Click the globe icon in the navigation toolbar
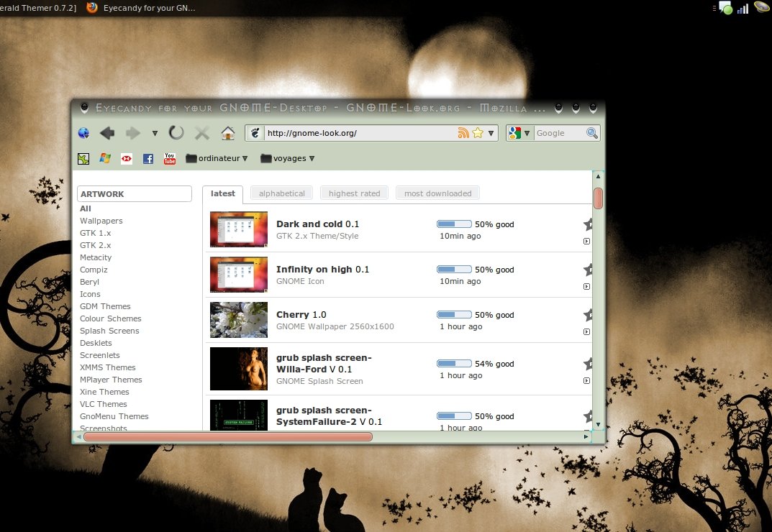 pos(83,133)
